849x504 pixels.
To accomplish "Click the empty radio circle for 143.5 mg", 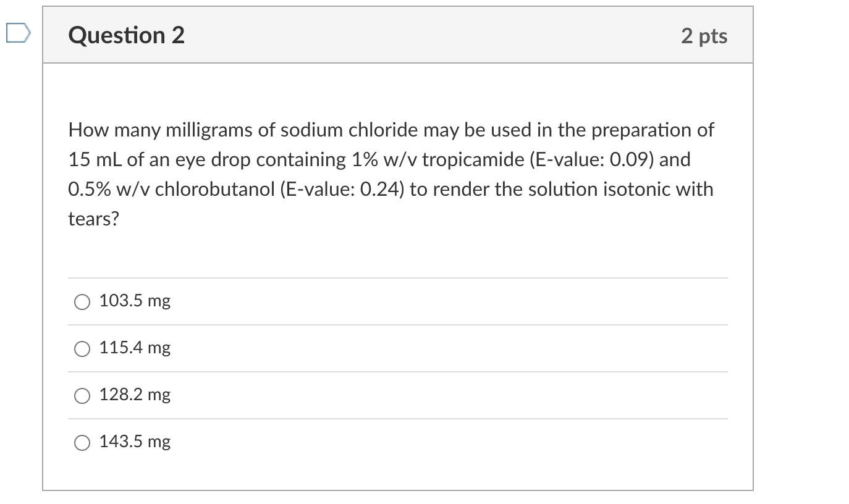I will point(82,442).
